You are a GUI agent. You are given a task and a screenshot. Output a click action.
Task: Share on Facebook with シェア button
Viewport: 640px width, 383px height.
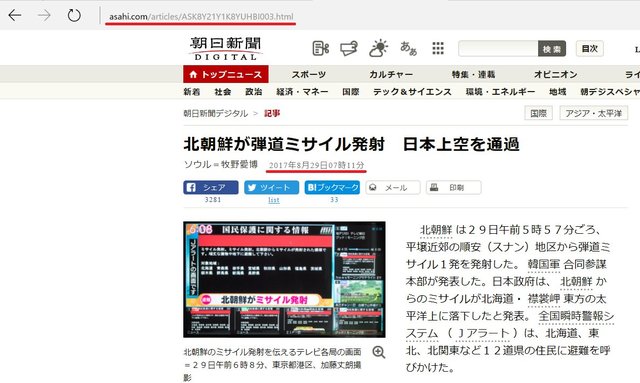pyautogui.click(x=211, y=187)
